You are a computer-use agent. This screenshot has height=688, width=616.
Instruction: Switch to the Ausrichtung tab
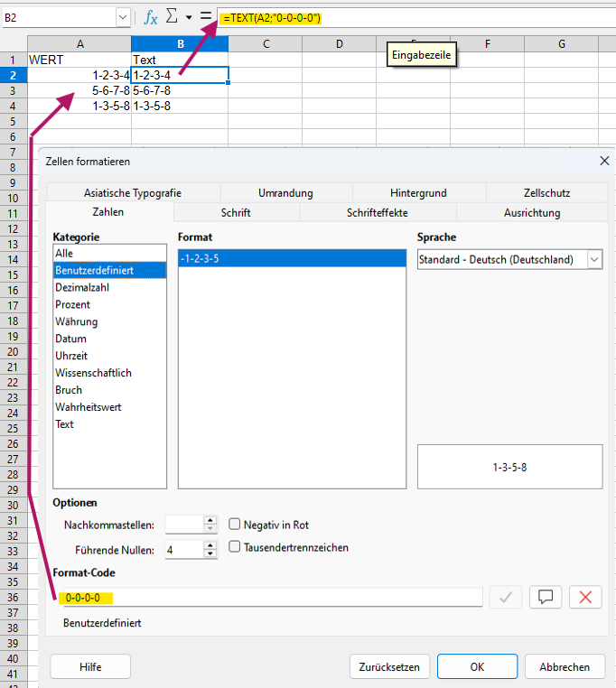pos(532,213)
